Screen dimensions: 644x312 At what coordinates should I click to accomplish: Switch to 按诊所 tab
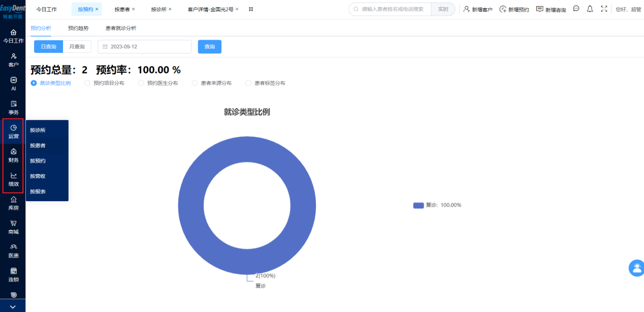click(x=158, y=9)
